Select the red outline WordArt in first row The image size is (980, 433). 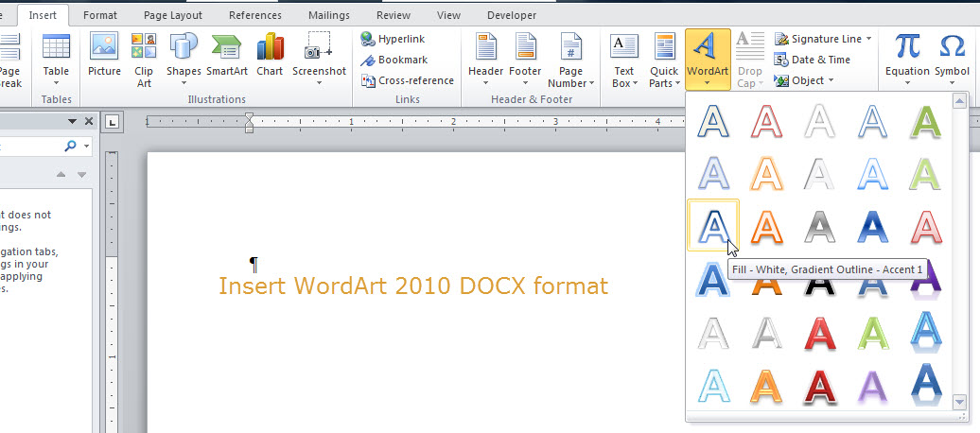(x=766, y=121)
